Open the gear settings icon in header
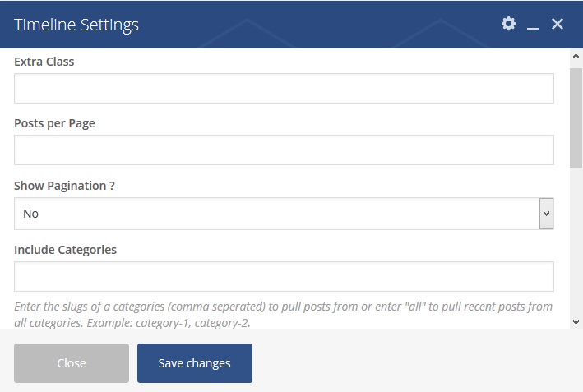 click(509, 24)
